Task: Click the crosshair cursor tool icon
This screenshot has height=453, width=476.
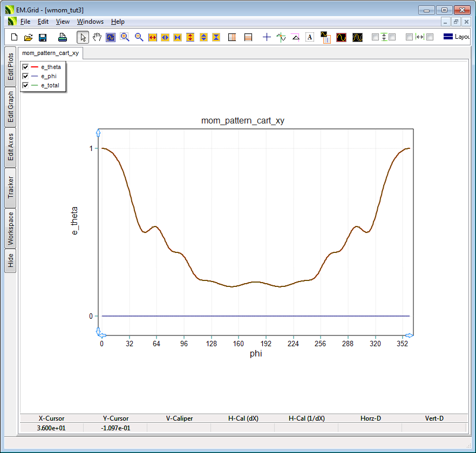Action: (x=267, y=37)
